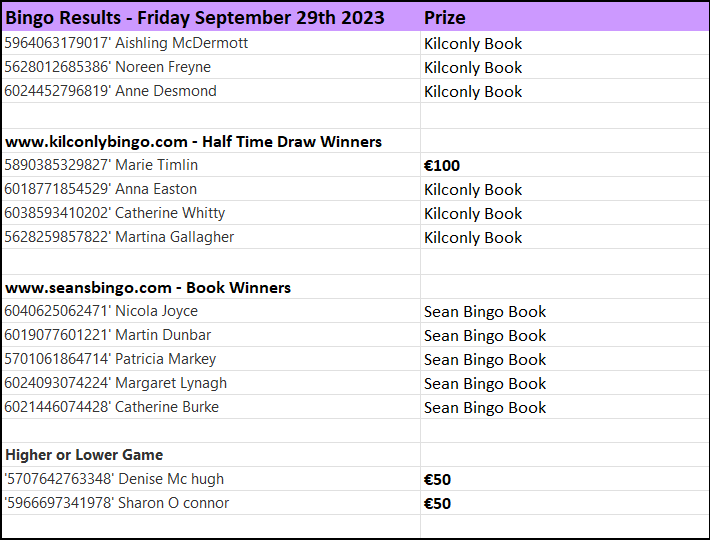Select the Bingo Results September 29th header cell
Image resolution: width=710 pixels, height=540 pixels.
pos(211,18)
